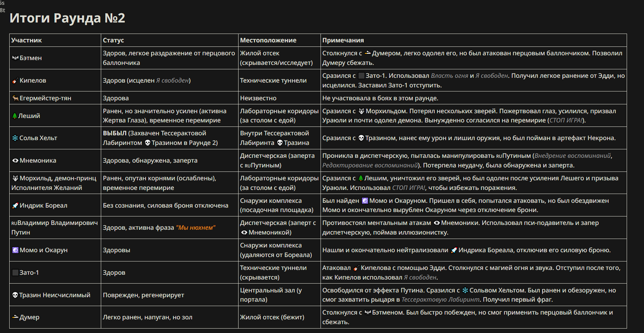
Task: Click Кипелов's Технические туннели location
Action: (x=273, y=81)
